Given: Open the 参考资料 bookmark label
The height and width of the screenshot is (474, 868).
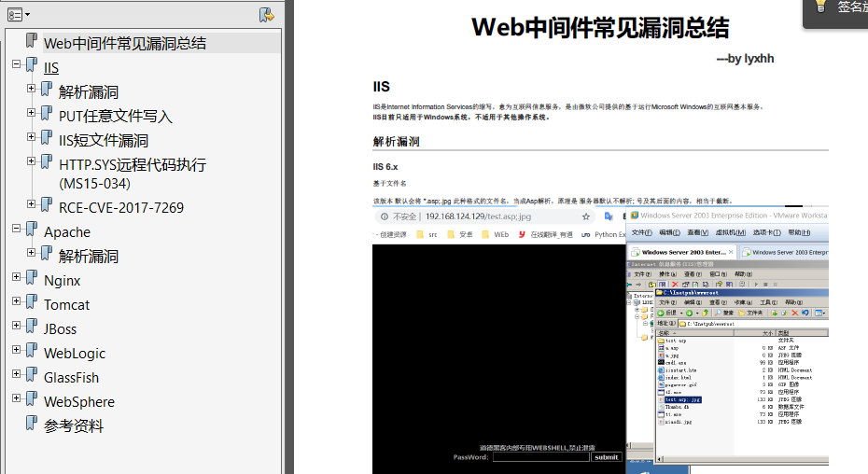Looking at the screenshot, I should point(74,425).
